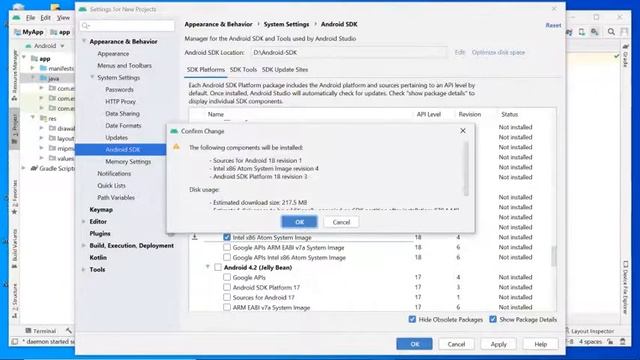Check the Android 4.2 (Jelly Bean) group checkbox
This screenshot has height=360, width=640.
218,267
